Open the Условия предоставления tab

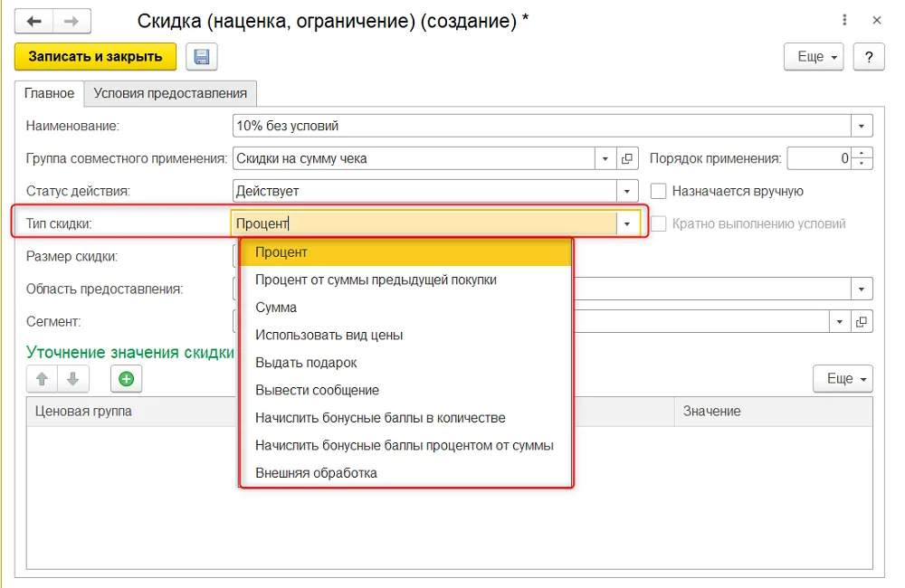click(170, 93)
